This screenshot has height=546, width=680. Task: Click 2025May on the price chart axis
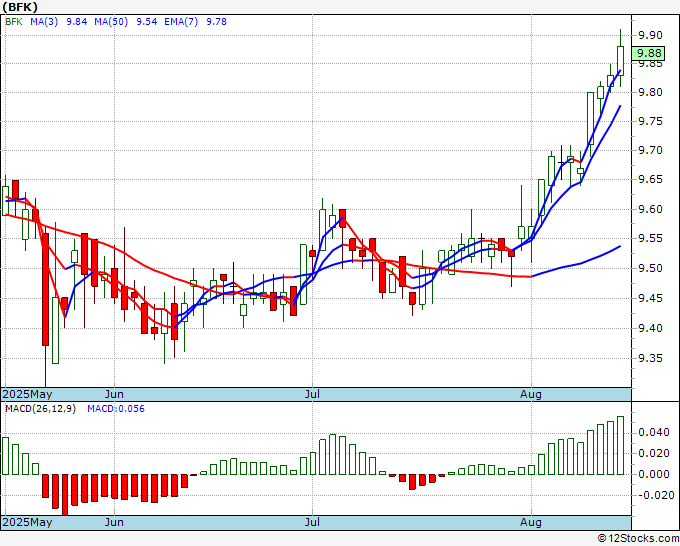(27, 394)
